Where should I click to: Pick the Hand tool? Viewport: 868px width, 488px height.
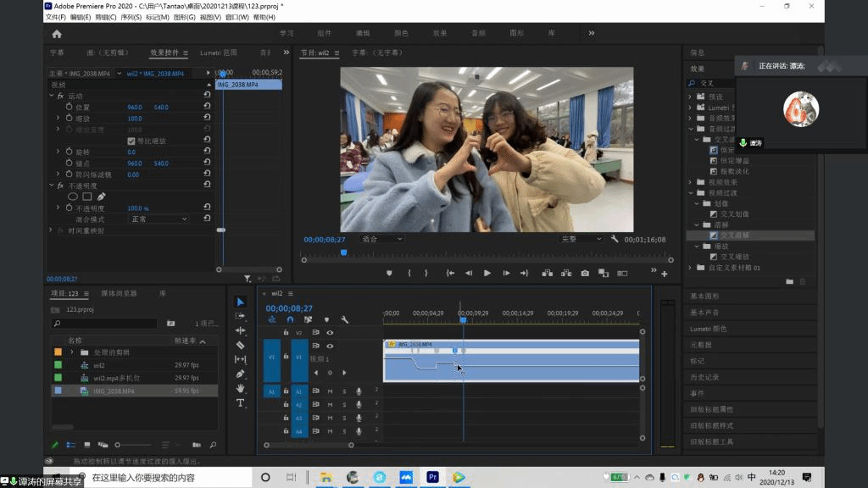[x=241, y=388]
